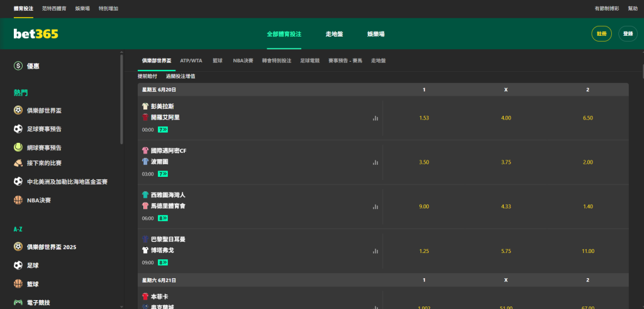644x309 pixels.
Task: Pick odds 11.00 for 博塔弗戈 win
Action: [588, 251]
